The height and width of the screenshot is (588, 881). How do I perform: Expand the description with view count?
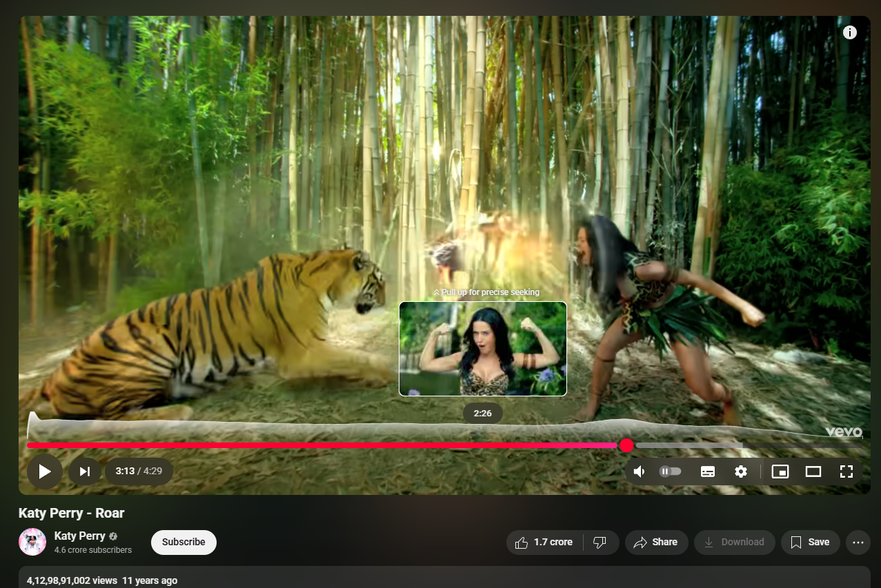tap(444, 578)
